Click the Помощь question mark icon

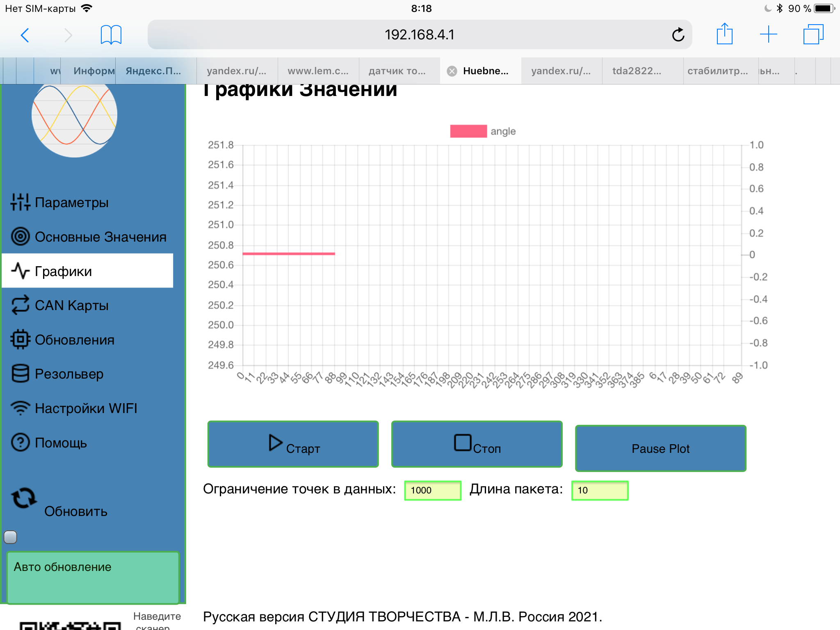click(20, 443)
